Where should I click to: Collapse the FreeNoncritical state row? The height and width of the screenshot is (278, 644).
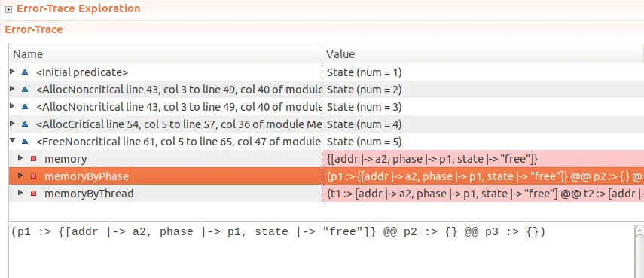tap(12, 140)
